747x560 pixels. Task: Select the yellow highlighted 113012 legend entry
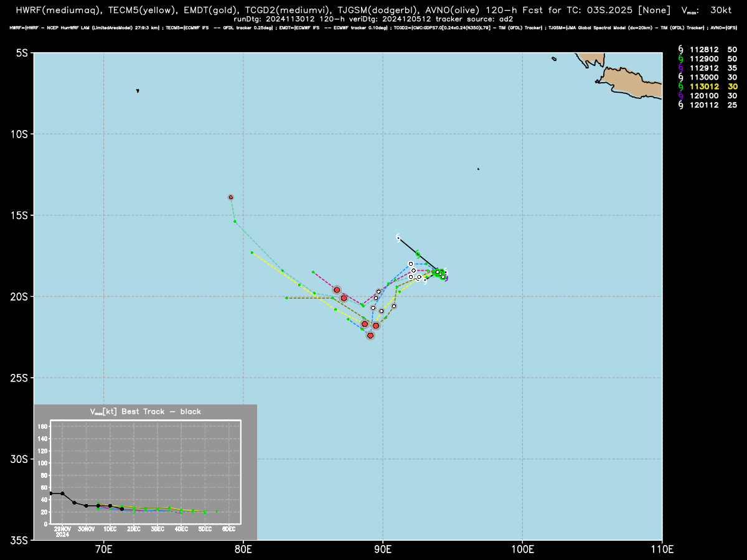pos(713,86)
